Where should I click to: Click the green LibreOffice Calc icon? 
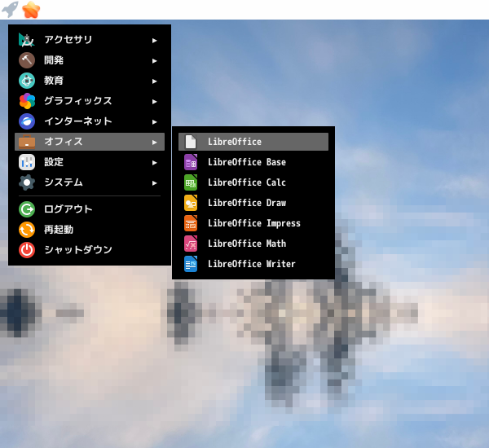[x=191, y=182]
